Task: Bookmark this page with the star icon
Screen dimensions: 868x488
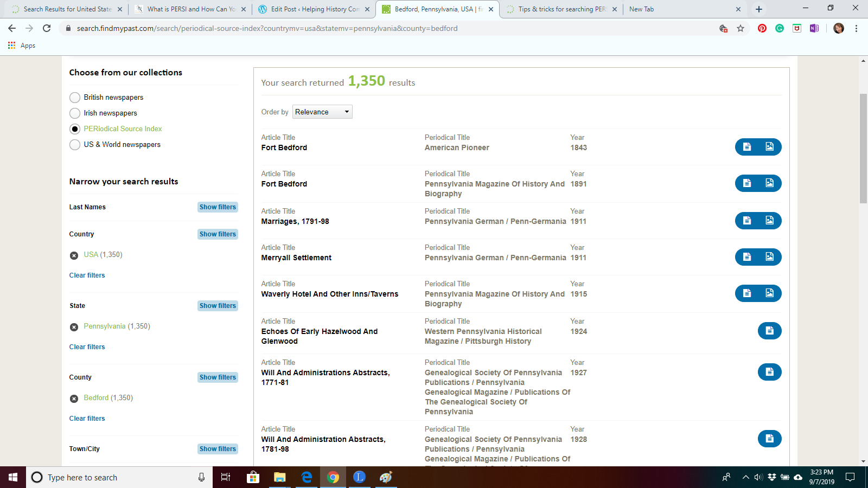Action: 741,28
